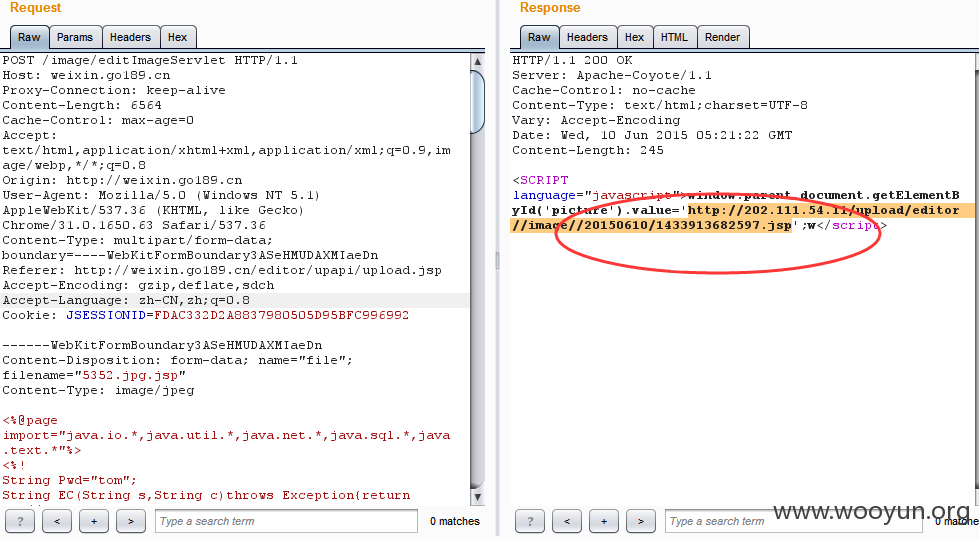Click Origin: http://weixin.go189.cn line

tap(122, 180)
